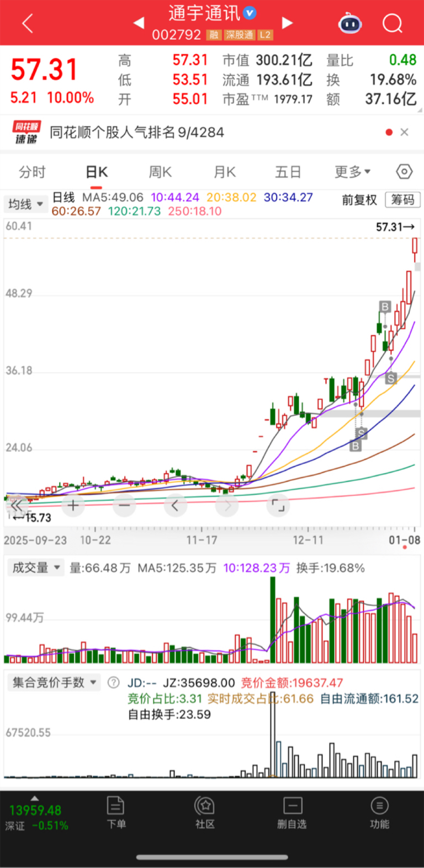Switch chart to fullscreen landscape
Viewport: 424px width, 868px height.
pos(278,505)
